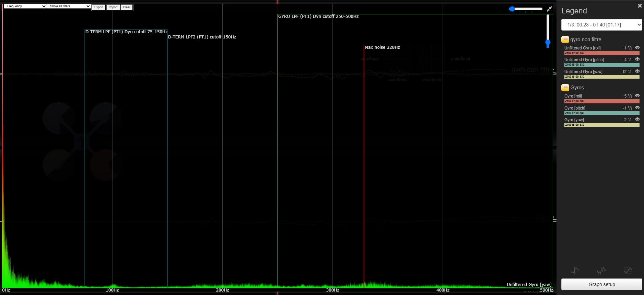Select the Unfiltered Gyro [pitch] legend entry

584,60
